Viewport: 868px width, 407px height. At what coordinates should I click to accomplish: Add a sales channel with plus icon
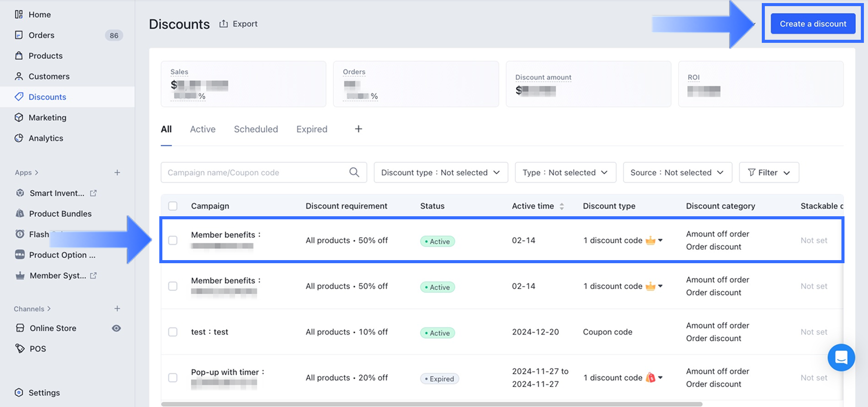117,309
